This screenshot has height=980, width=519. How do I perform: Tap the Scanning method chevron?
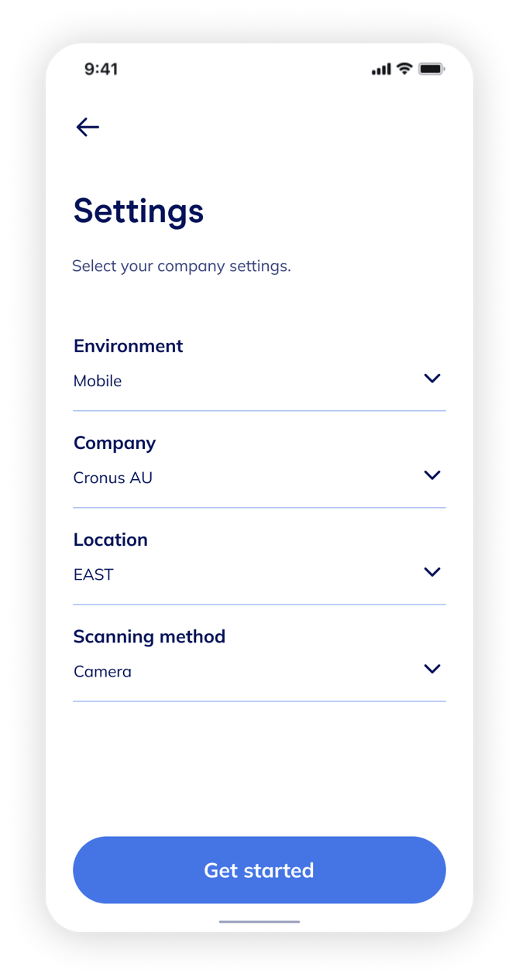431,669
